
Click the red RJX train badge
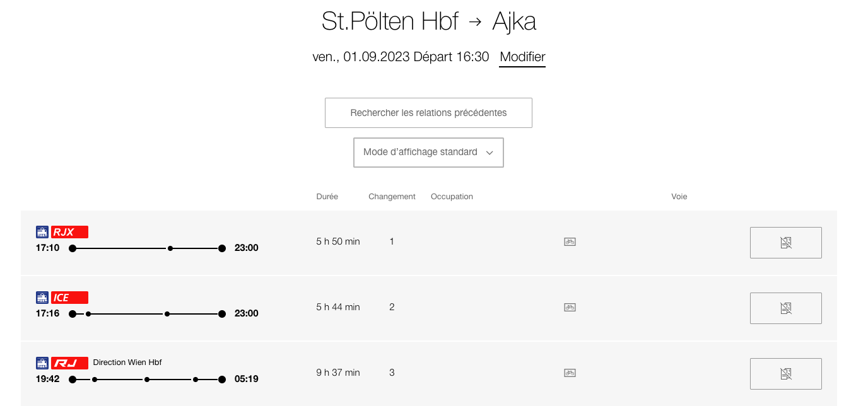(x=69, y=232)
